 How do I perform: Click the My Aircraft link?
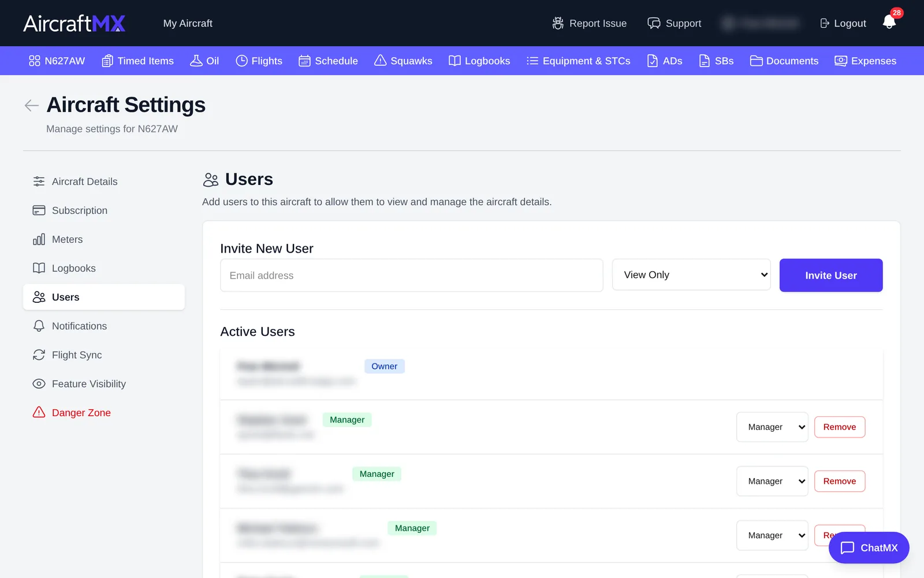point(188,23)
